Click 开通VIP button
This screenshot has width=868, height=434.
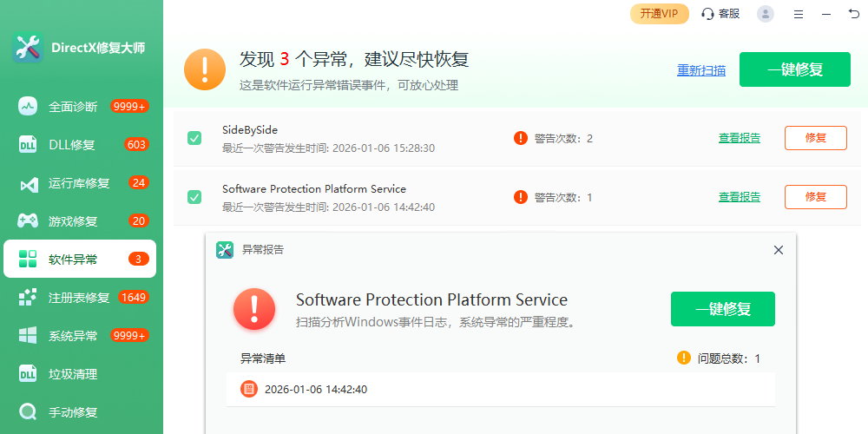[x=659, y=13]
